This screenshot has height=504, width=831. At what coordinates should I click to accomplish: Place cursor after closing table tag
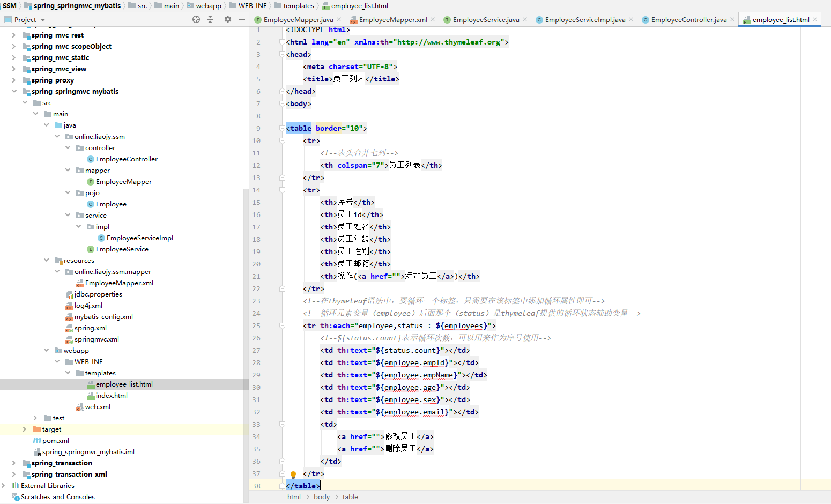(321, 486)
